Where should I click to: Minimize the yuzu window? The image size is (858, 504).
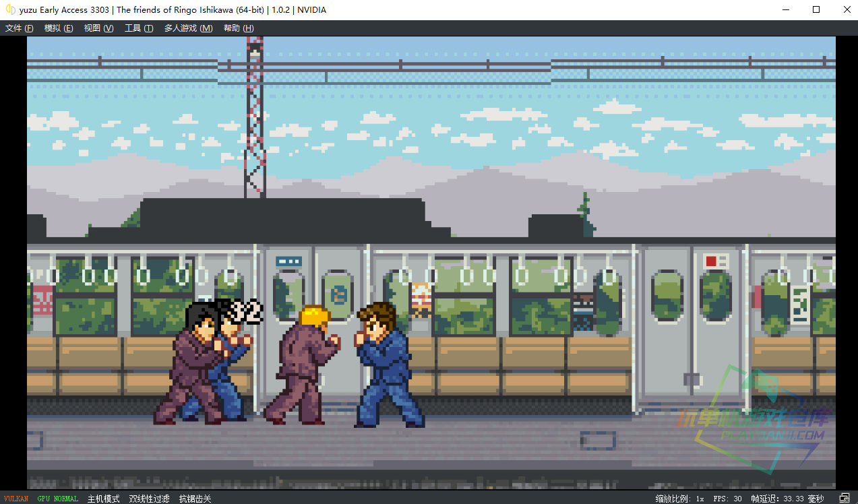point(785,9)
